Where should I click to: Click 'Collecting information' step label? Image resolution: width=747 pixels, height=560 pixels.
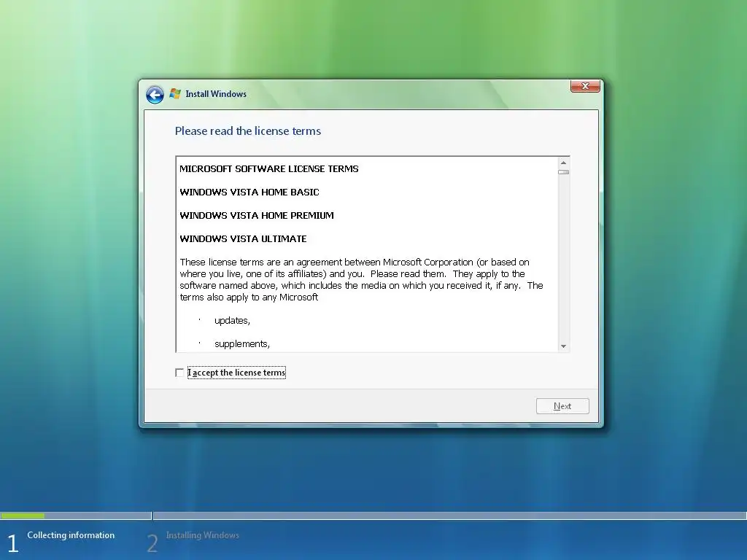click(71, 535)
